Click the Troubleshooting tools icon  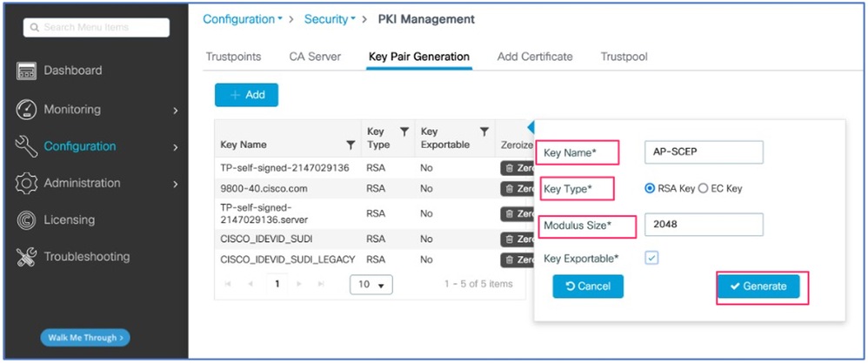27,257
